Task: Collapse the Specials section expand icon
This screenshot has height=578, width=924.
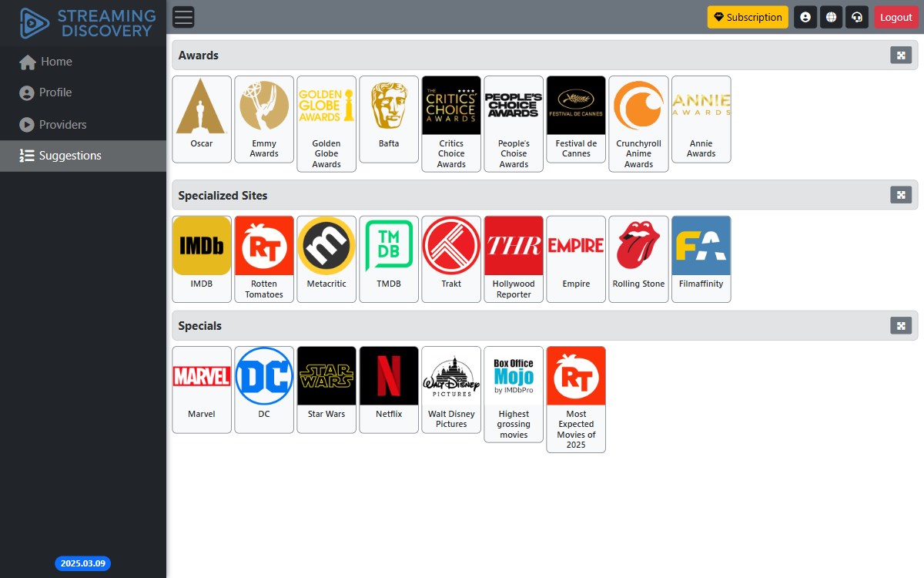Action: (901, 325)
